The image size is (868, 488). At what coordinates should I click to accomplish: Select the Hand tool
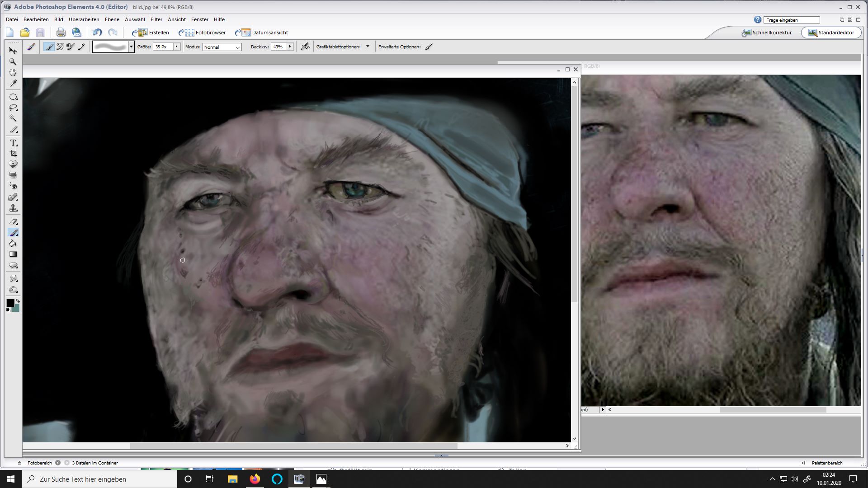pos(13,72)
